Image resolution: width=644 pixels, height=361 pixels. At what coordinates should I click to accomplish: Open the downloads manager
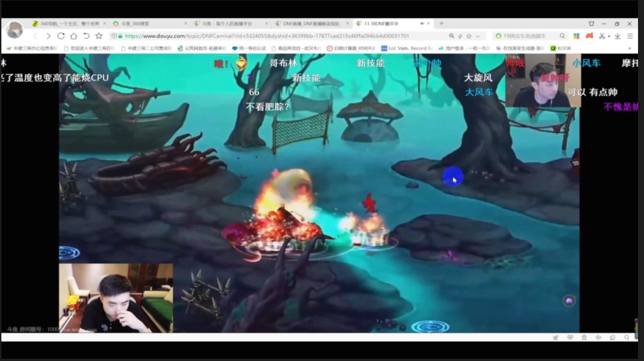618,36
